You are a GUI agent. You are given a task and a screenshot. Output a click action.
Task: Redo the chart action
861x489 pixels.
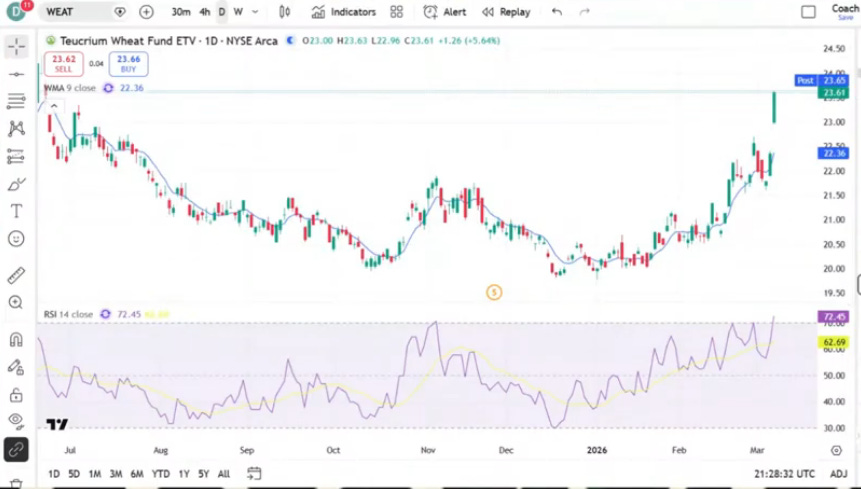coord(585,12)
